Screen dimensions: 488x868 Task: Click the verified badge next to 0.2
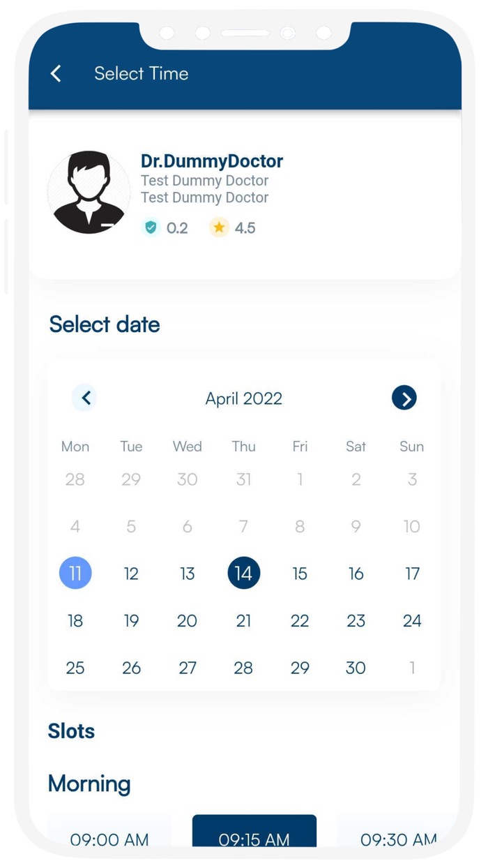pos(150,227)
